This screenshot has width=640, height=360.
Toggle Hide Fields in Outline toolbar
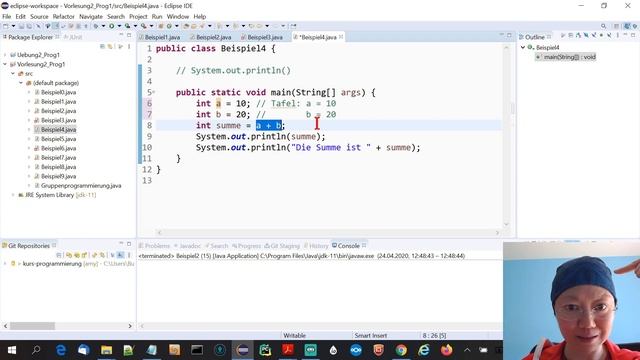coord(586,36)
